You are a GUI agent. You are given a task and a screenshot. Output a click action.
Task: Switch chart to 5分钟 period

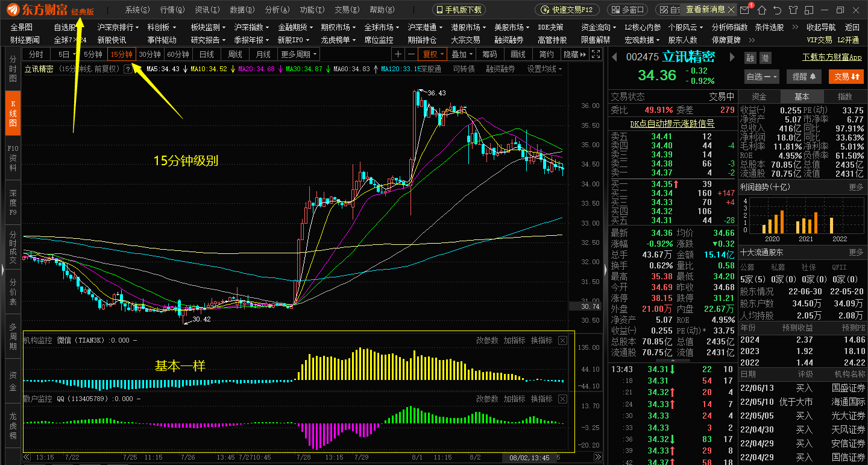click(x=93, y=54)
